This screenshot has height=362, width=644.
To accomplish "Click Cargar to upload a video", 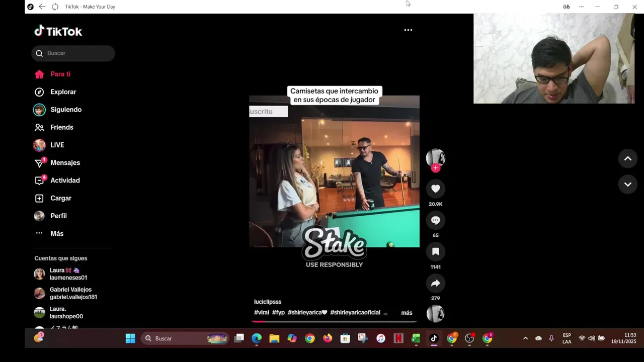I will (x=53, y=198).
